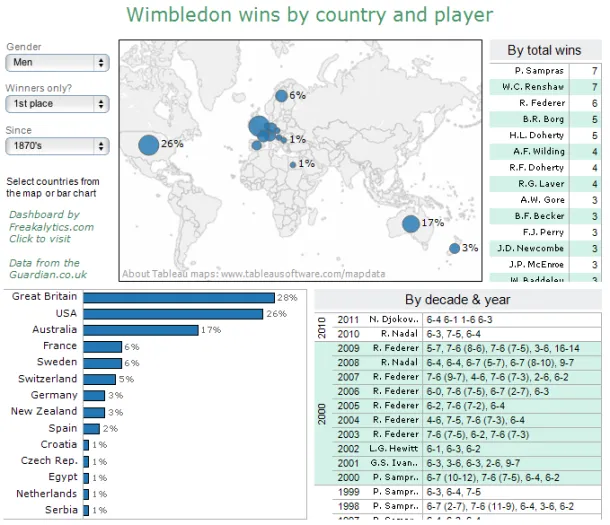Click H.L. Doherty in total wins list
The width and height of the screenshot is (610, 525).
[536, 135]
